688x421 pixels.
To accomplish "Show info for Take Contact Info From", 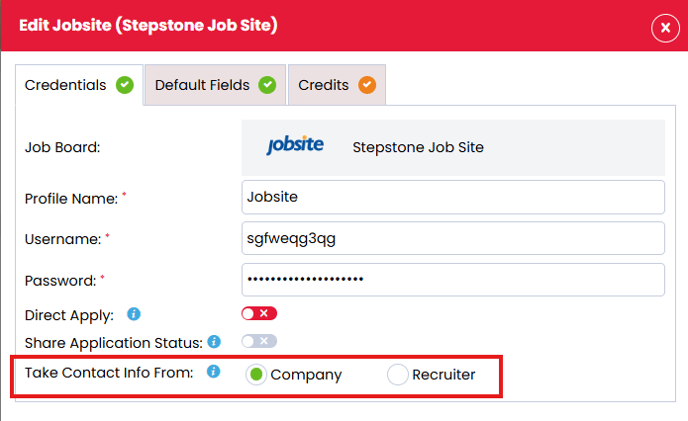I will [x=213, y=372].
